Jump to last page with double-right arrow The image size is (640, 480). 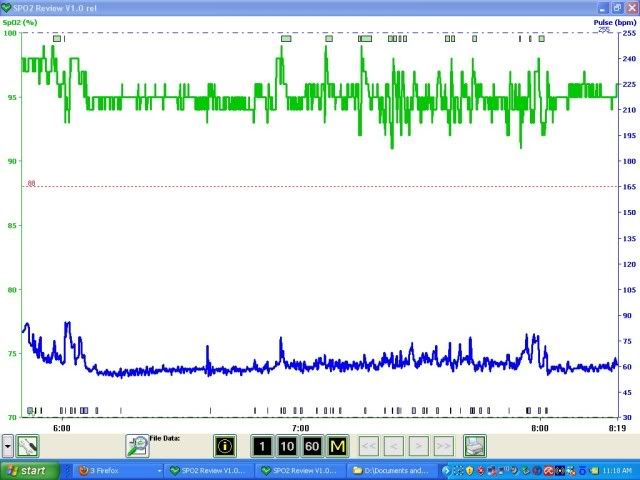pyautogui.click(x=444, y=446)
